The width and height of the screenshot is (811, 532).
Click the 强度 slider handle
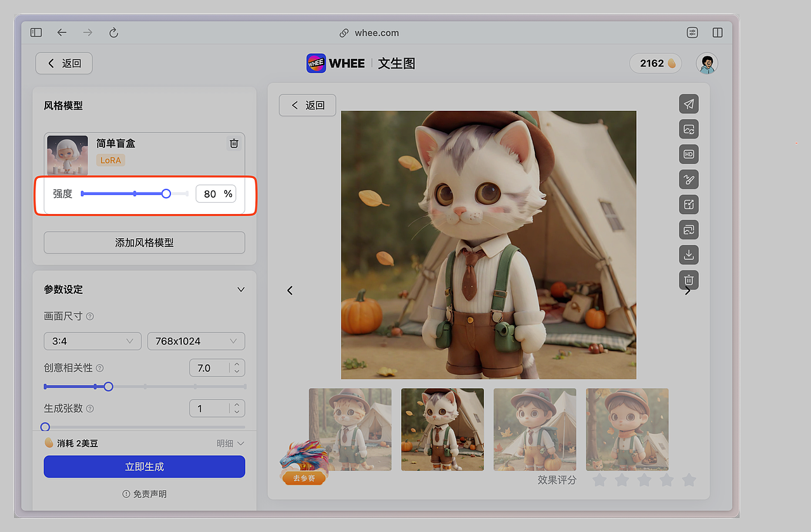pos(166,194)
